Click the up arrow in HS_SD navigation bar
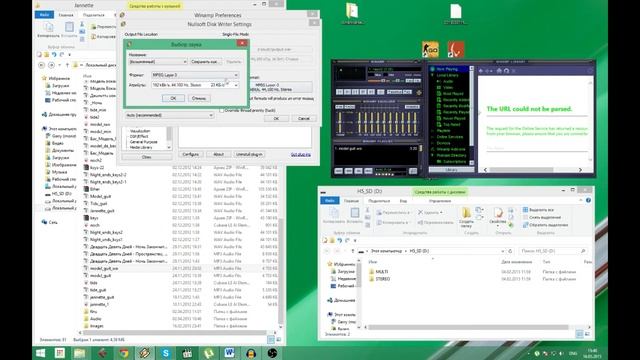Screen dimensions: 640x360 coord(353,251)
